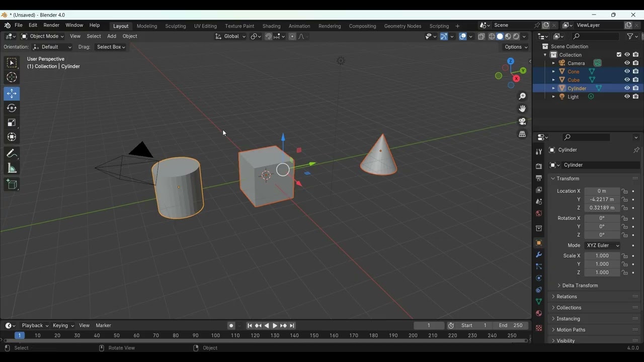
Task: Open Physics properties tab
Action: (x=539, y=278)
